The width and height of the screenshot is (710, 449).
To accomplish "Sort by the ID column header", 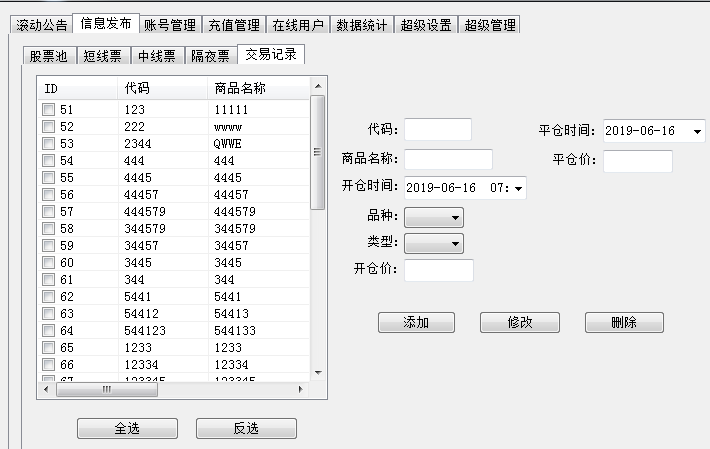I will pyautogui.click(x=78, y=88).
